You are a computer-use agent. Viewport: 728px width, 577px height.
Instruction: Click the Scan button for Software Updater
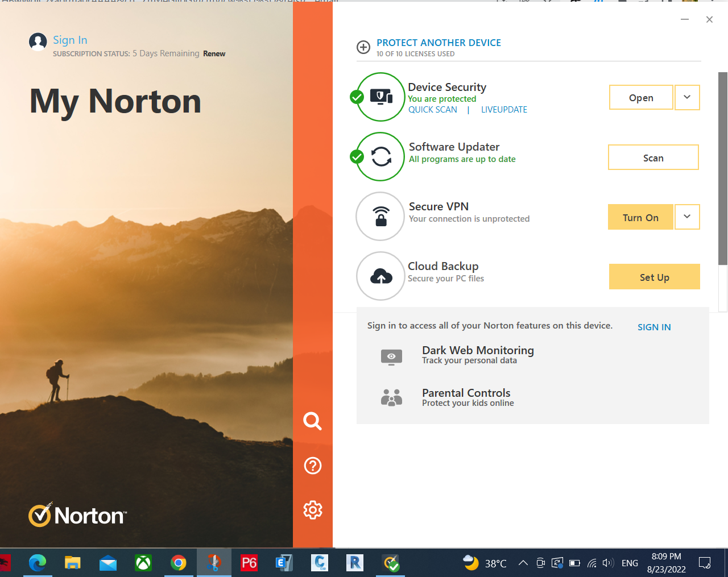(653, 157)
